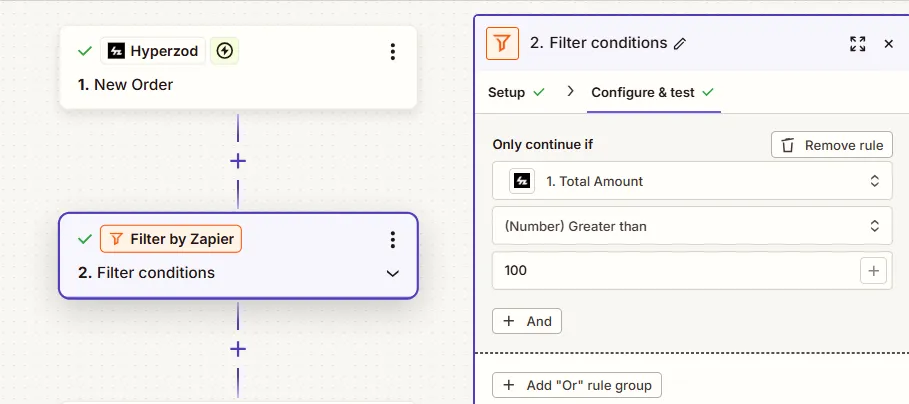This screenshot has width=909, height=404.
Task: Select the New Order step card
Action: click(x=238, y=67)
